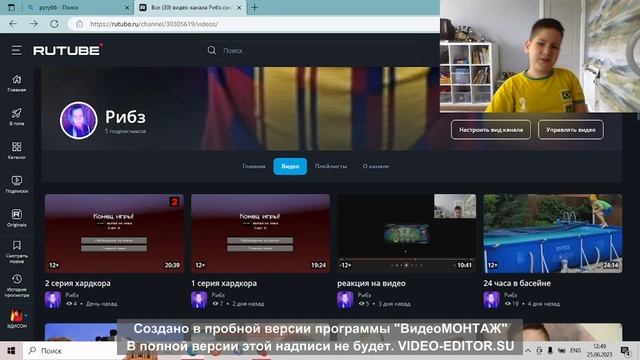Open thumbnail of 2 серия хардкора
The width and height of the screenshot is (640, 360).
click(114, 233)
